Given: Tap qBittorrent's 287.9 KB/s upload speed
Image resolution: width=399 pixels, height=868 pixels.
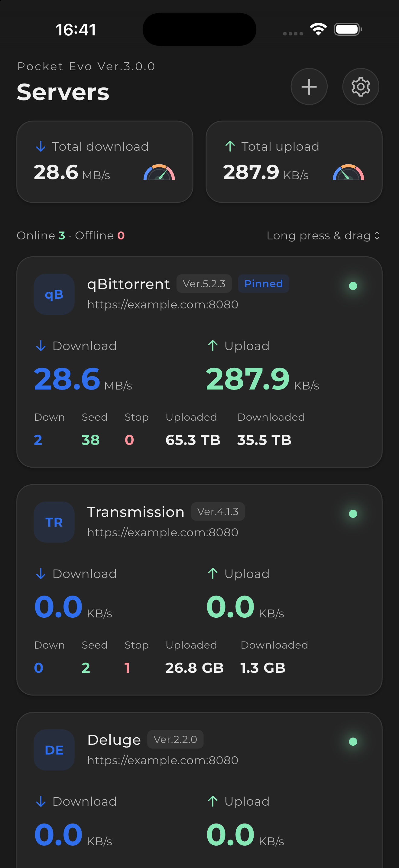Looking at the screenshot, I should [x=263, y=379].
